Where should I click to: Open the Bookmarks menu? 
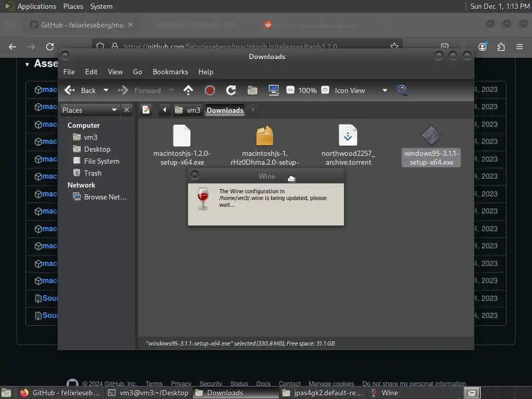170,72
